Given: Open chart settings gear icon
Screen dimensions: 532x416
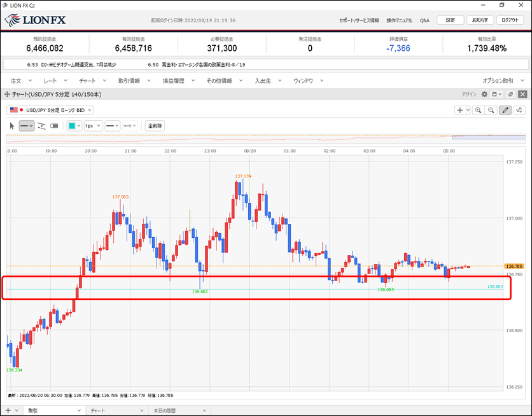Looking at the screenshot, I should tap(484, 94).
